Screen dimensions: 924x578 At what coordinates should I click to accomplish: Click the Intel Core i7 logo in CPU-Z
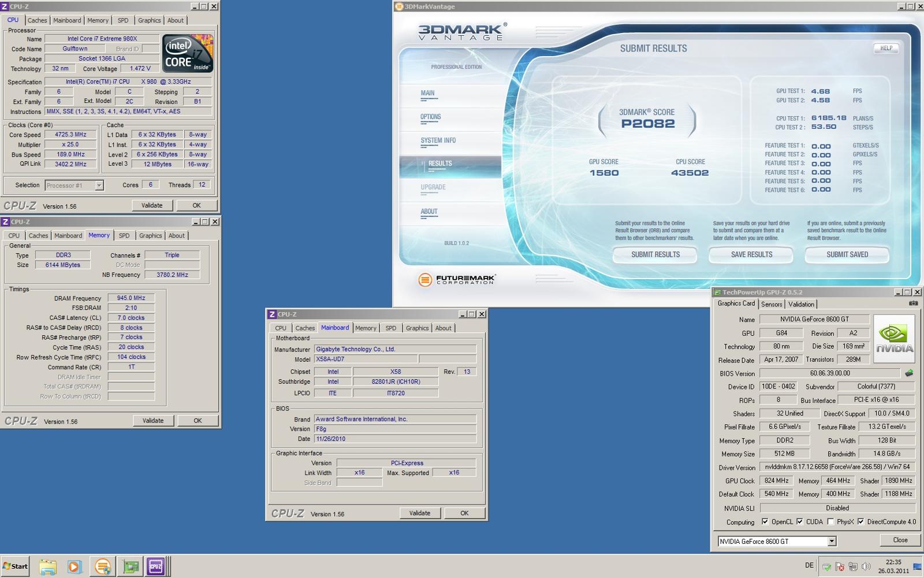188,53
